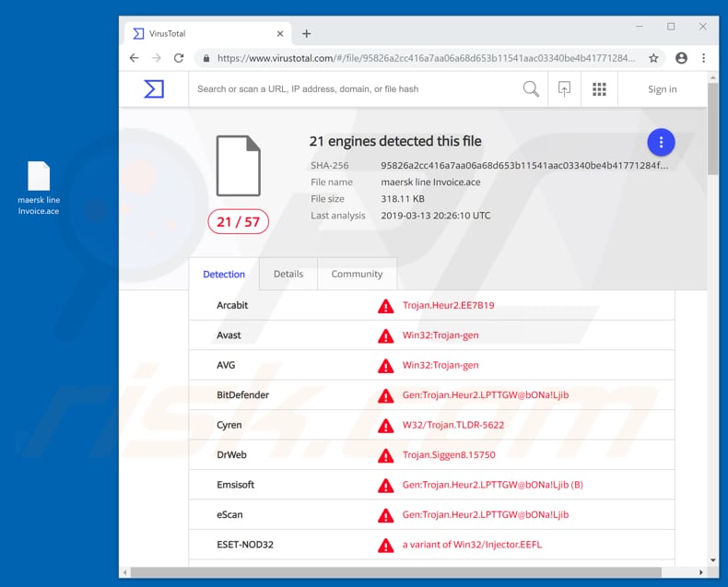Click 'a variant of Win32/Injector.EEFL'
The height and width of the screenshot is (587, 728).
472,545
